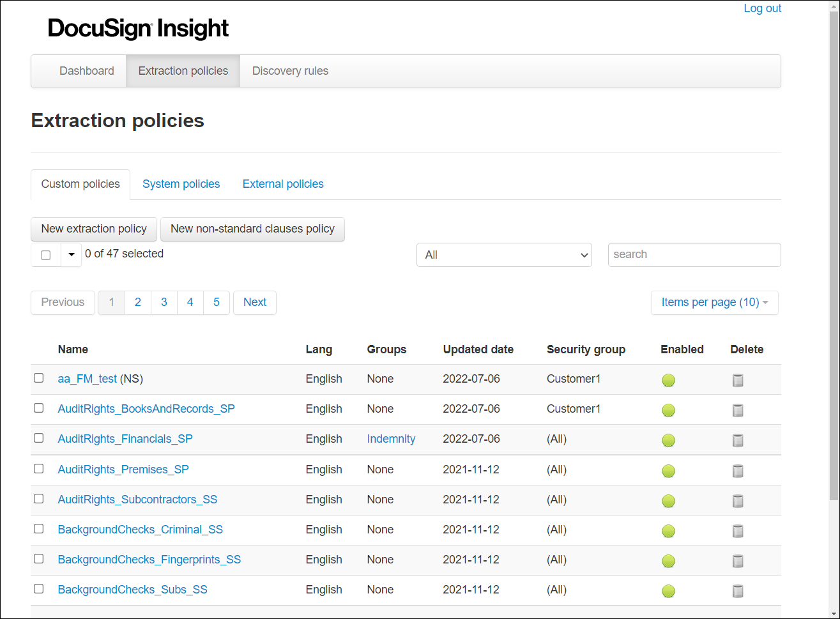Image resolution: width=840 pixels, height=619 pixels.
Task: Go to page 3 of policies
Action: click(x=164, y=302)
